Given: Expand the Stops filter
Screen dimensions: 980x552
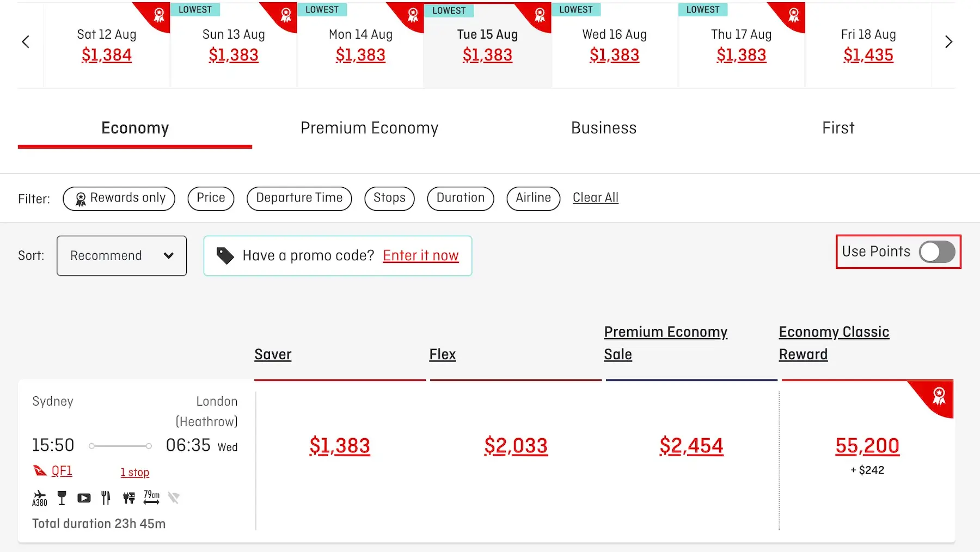Looking at the screenshot, I should coord(389,198).
